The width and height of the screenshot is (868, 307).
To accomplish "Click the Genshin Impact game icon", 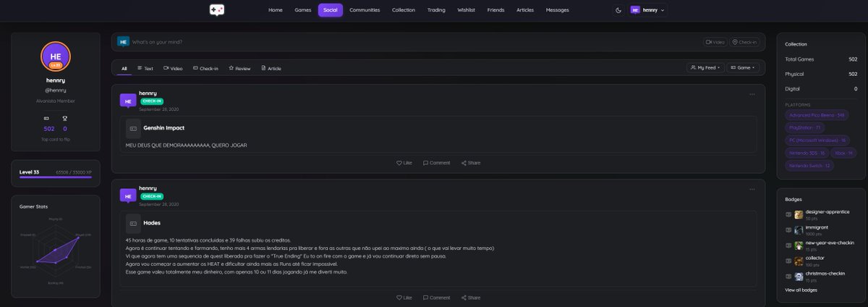I will 133,128.
